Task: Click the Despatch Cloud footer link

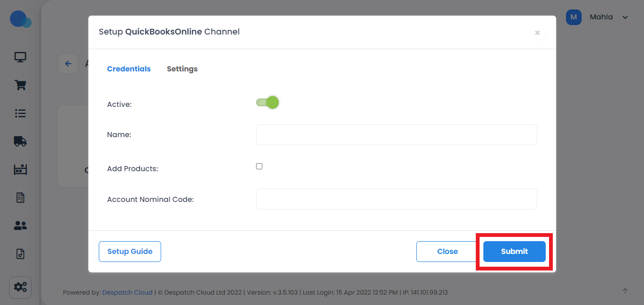Action: click(128, 292)
